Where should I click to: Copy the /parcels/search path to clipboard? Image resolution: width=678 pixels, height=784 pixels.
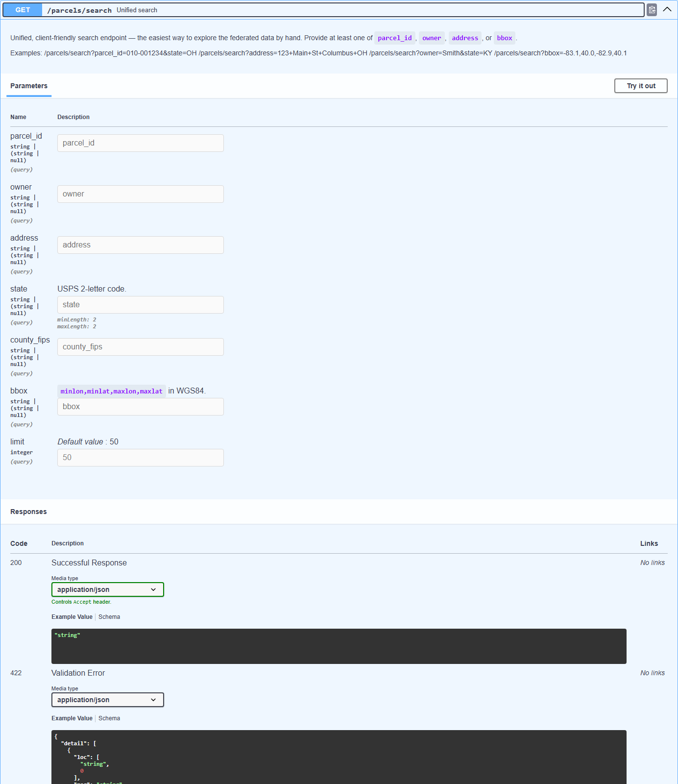tap(652, 10)
